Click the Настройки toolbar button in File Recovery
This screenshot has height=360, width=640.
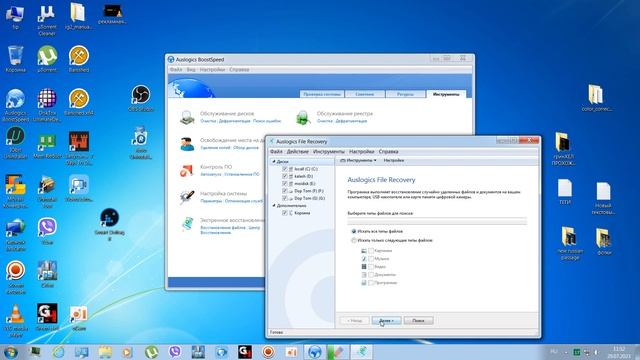pos(393,160)
